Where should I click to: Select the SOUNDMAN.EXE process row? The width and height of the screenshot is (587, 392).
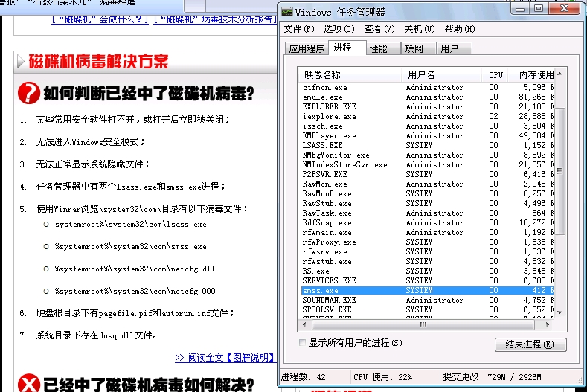click(427, 301)
